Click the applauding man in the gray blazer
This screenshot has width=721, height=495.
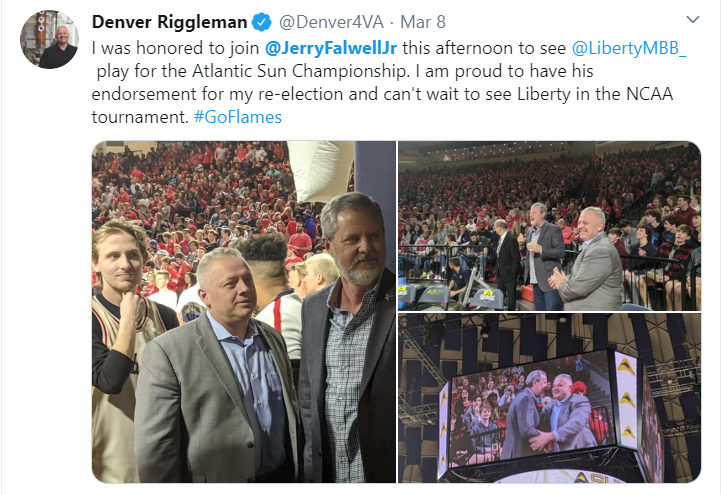coord(589,260)
